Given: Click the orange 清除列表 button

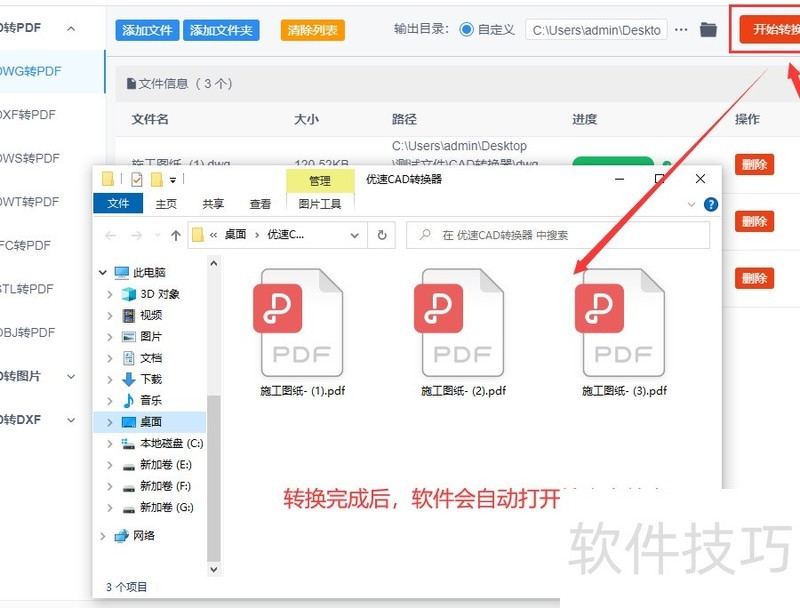Looking at the screenshot, I should pyautogui.click(x=313, y=30).
